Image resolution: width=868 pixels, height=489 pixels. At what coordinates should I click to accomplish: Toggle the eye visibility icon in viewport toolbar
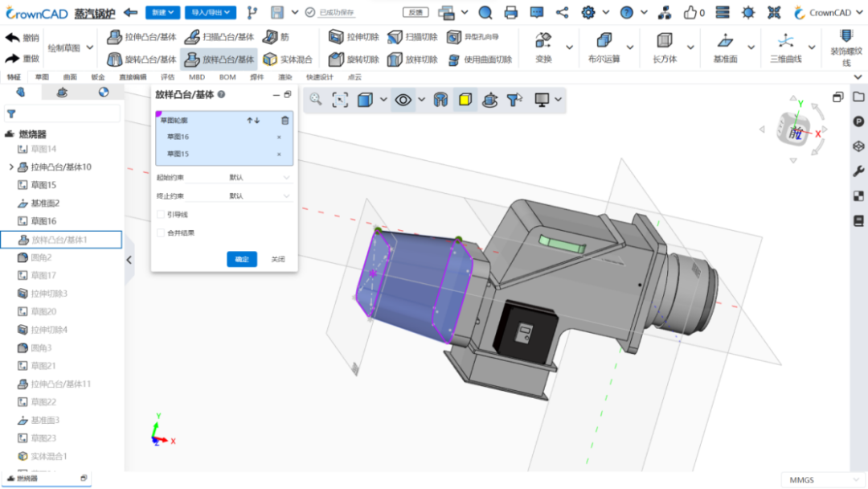click(x=403, y=100)
